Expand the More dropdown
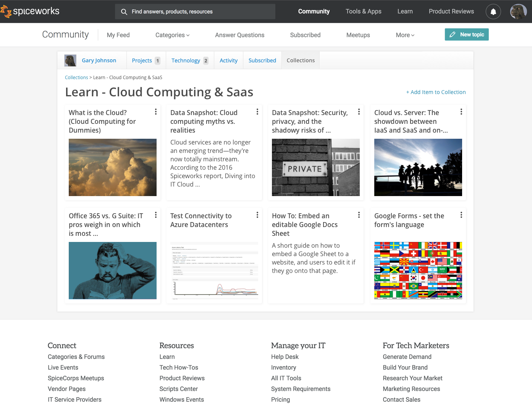Viewport: 532px width, 417px height. 405,35
